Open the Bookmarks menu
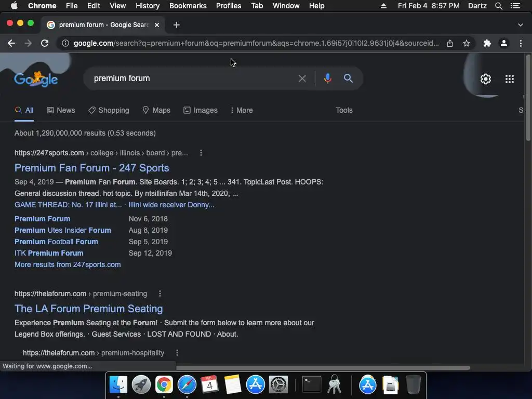 pyautogui.click(x=188, y=6)
